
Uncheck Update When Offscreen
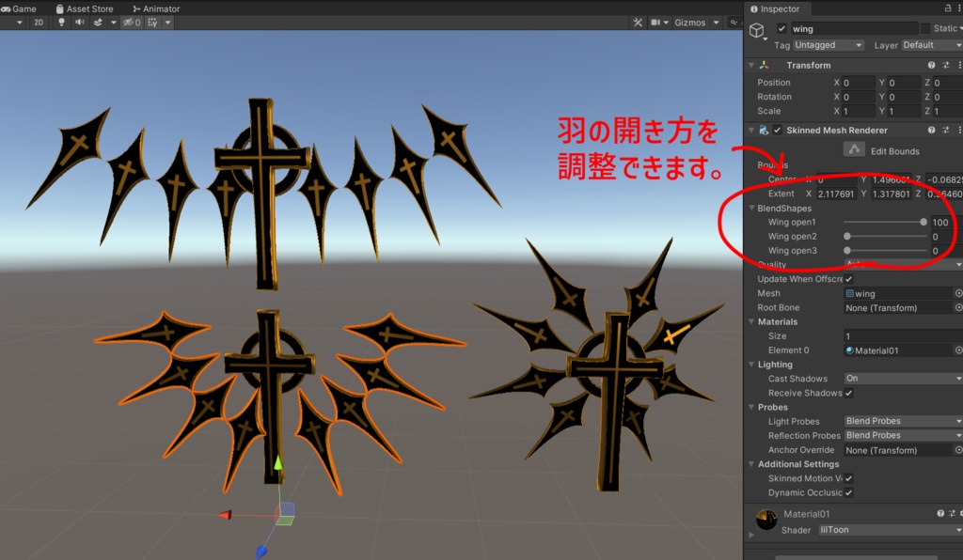pyautogui.click(x=849, y=278)
